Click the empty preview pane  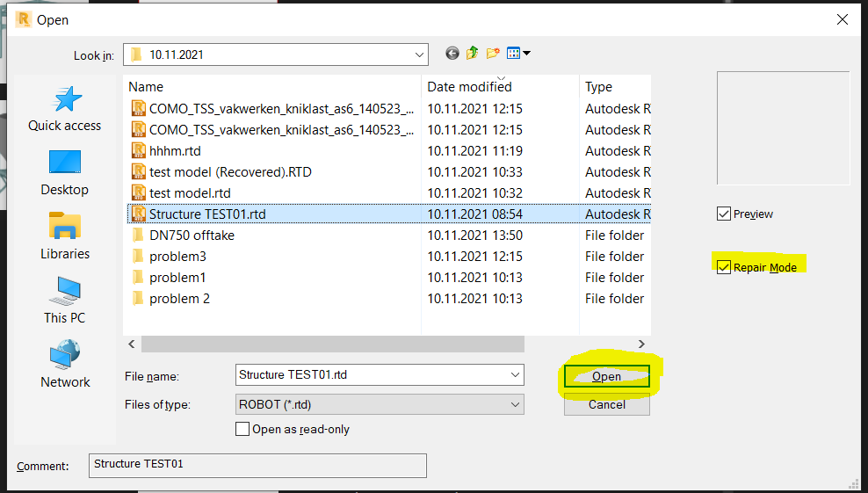click(x=784, y=128)
